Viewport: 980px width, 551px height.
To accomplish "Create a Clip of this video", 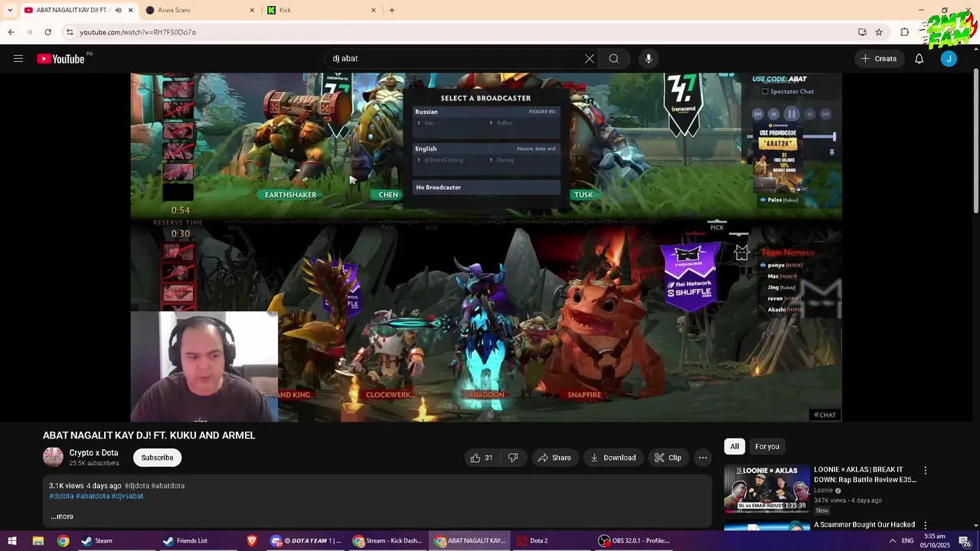I will point(668,458).
